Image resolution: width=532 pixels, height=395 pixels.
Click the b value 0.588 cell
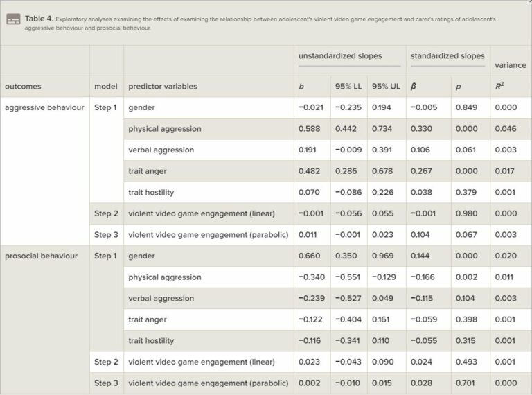click(309, 129)
